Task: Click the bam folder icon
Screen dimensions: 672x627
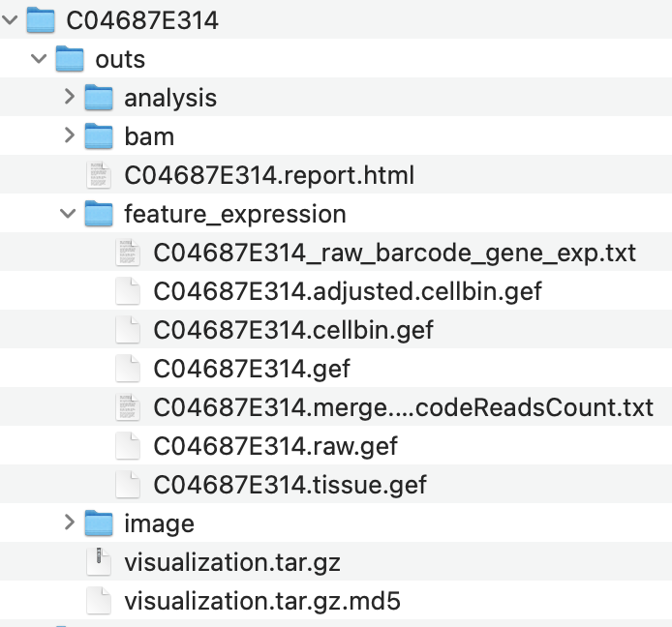Action: point(99,136)
